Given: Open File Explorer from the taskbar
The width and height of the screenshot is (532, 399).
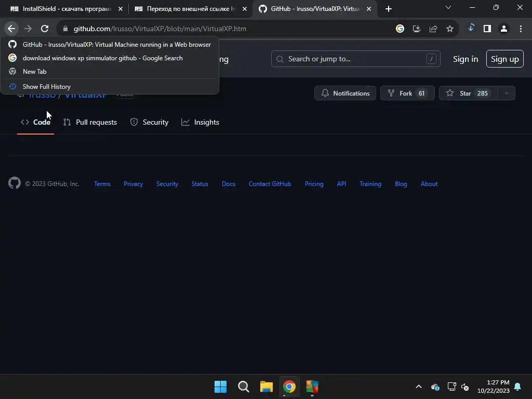Looking at the screenshot, I should (x=267, y=387).
